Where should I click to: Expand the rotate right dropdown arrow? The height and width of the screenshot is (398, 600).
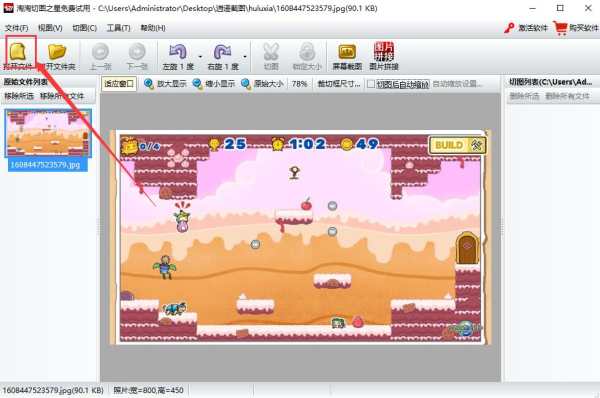pos(245,57)
